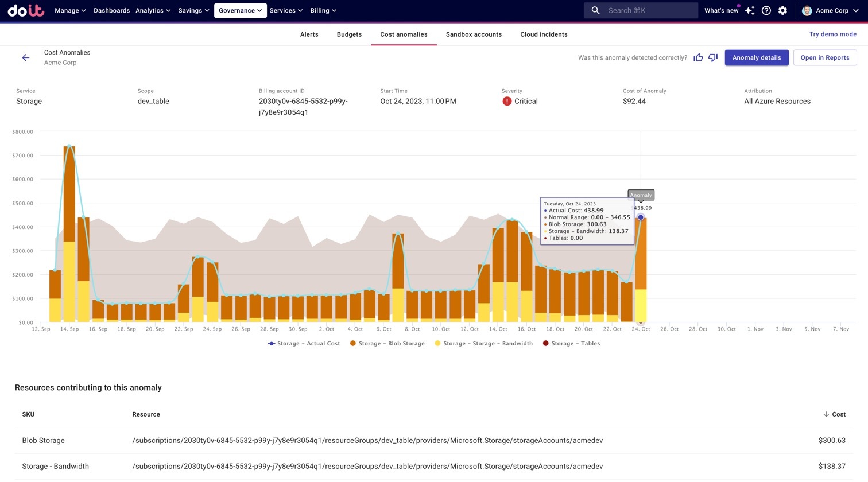Expand the Manage dropdown menu
Image resolution: width=868 pixels, height=482 pixels.
pyautogui.click(x=70, y=10)
